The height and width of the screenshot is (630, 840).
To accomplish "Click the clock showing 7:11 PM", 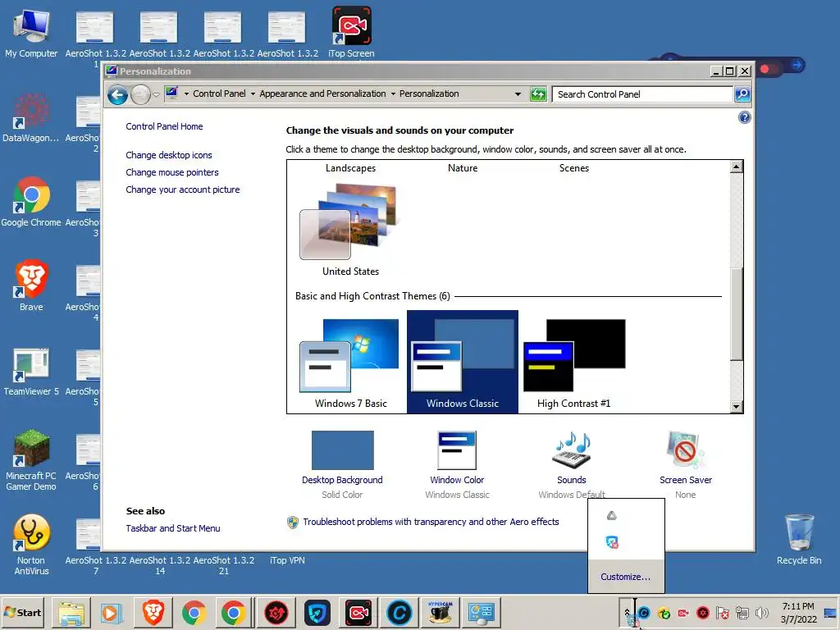I will pyautogui.click(x=797, y=606).
